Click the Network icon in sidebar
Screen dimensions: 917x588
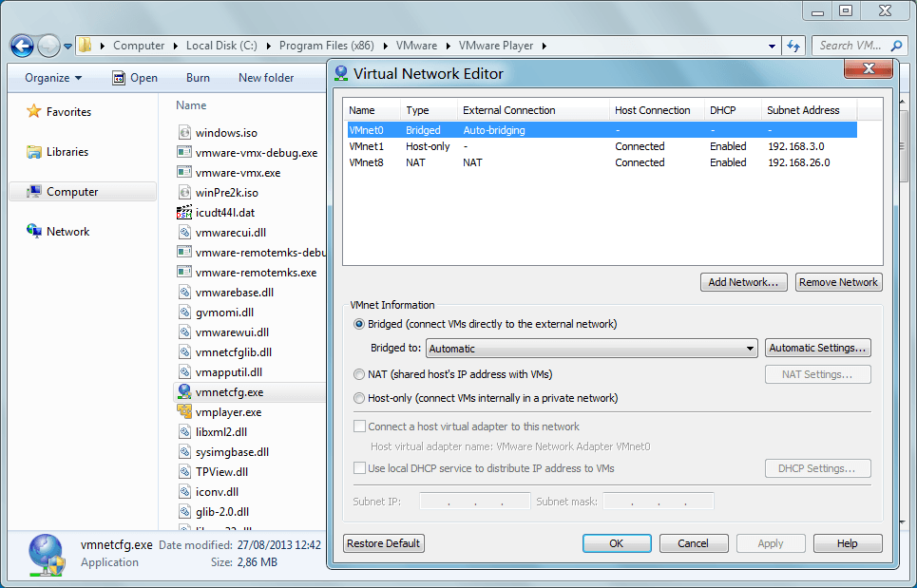coord(34,232)
